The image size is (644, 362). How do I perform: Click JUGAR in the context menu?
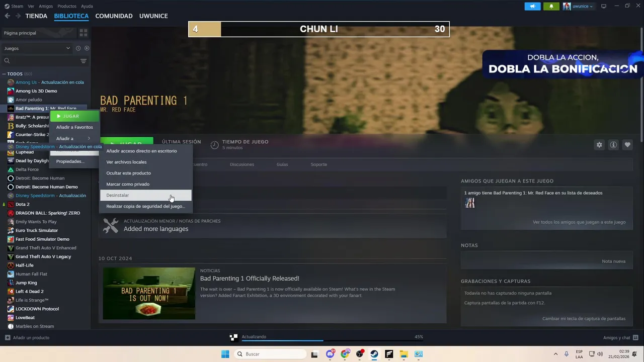pyautogui.click(x=74, y=116)
